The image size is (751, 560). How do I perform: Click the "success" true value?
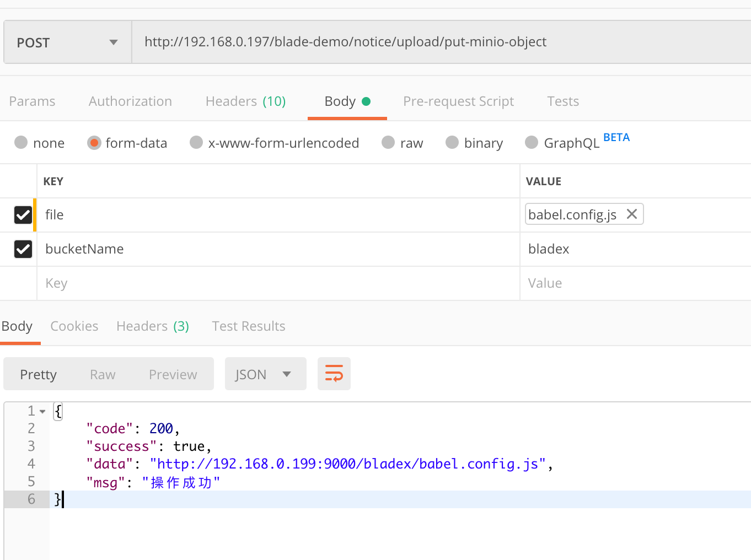tap(189, 446)
